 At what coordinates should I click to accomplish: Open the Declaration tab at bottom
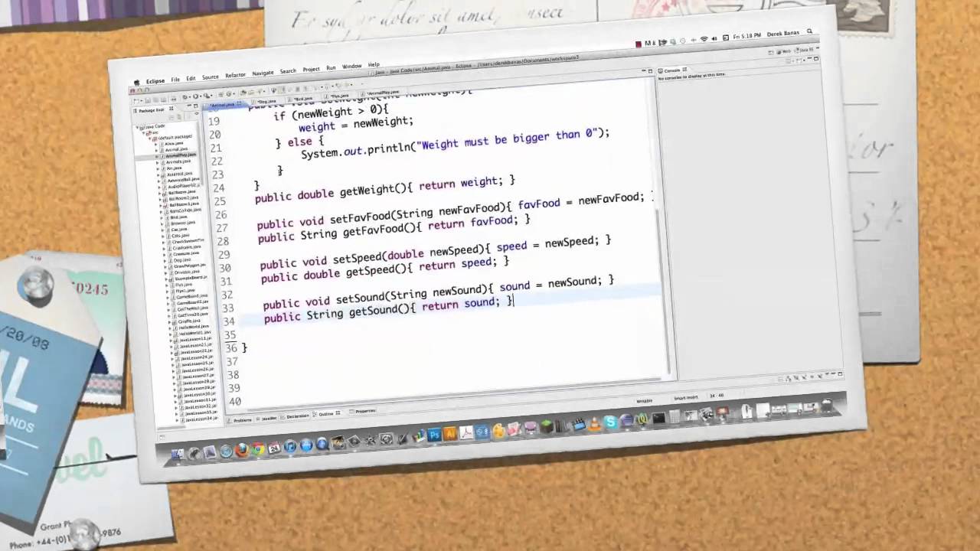click(x=296, y=416)
